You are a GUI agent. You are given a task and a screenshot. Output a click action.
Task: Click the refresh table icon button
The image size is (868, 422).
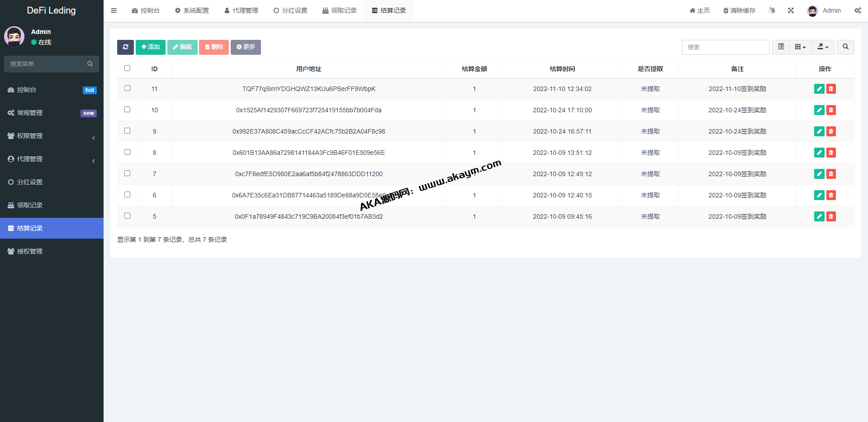[125, 47]
